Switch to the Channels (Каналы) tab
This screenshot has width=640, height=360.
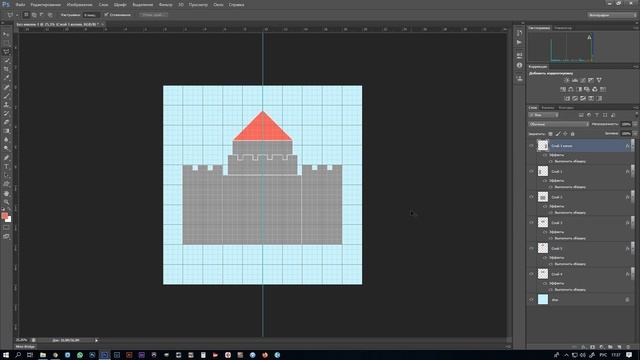[x=548, y=108]
